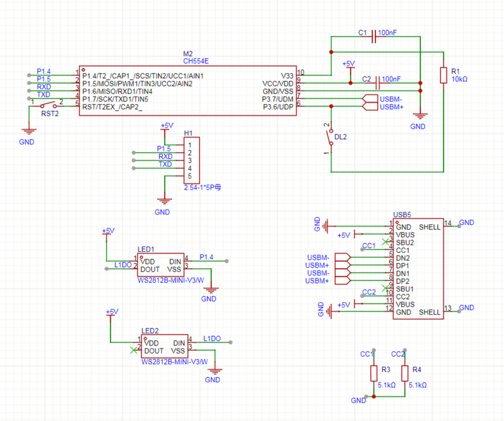Screen dimensions: 504x421
Task: Click the R3 5.1kΩ resistor
Action: [374, 373]
